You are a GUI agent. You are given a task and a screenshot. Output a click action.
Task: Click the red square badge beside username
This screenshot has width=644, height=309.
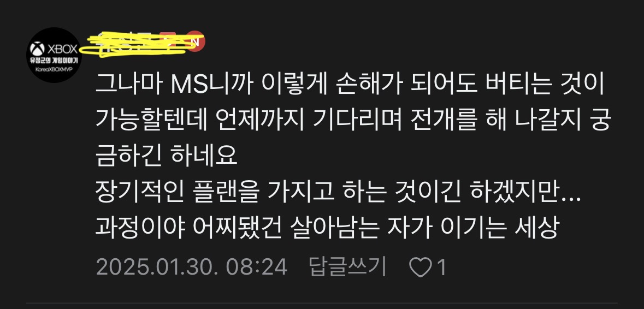168,40
